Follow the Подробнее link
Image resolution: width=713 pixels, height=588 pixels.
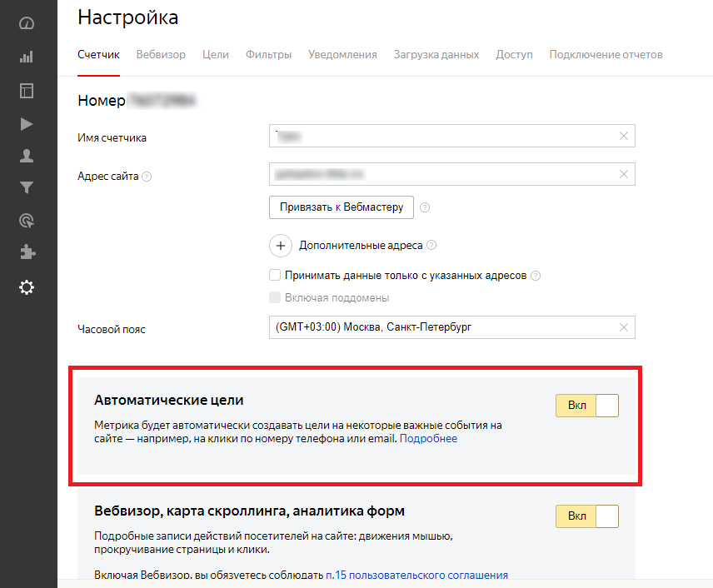coord(428,438)
